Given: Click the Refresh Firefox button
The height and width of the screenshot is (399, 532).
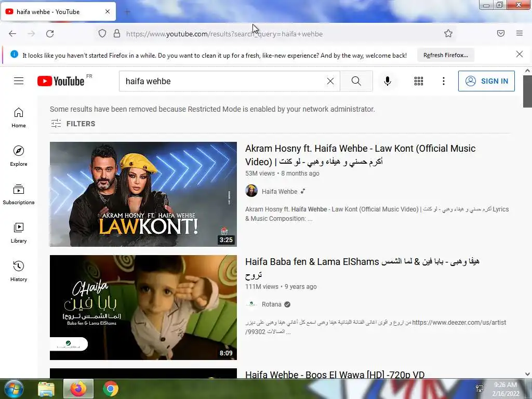Looking at the screenshot, I should [445, 55].
